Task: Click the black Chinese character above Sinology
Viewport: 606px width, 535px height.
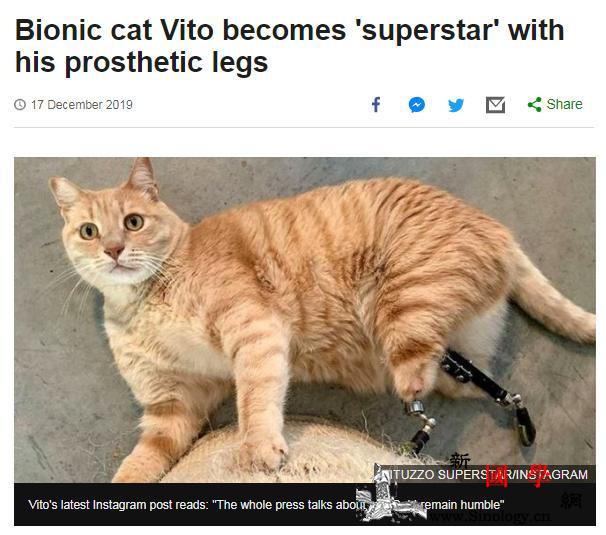Action: (x=461, y=460)
